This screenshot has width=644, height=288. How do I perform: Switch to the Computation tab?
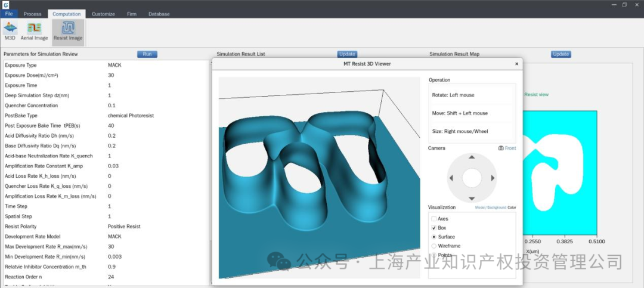click(x=67, y=14)
